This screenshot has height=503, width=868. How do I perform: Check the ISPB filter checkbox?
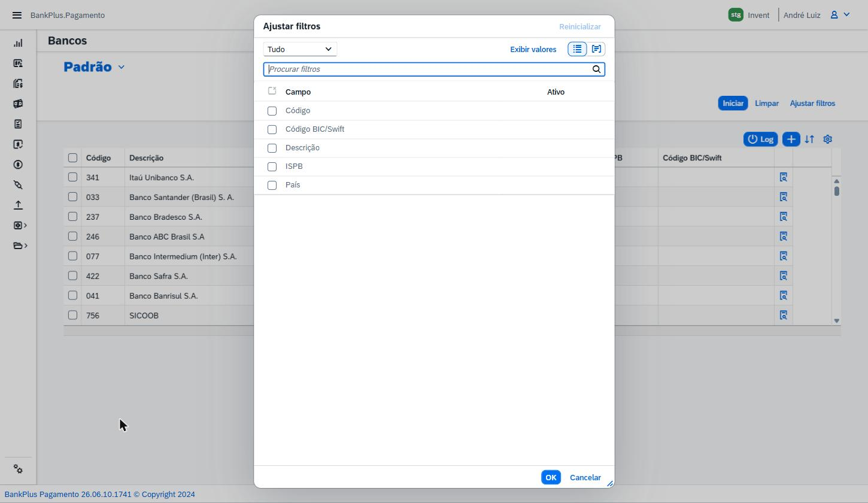click(272, 166)
